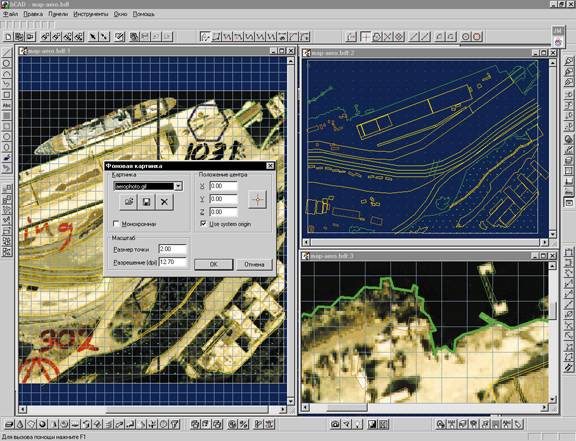Click the black filled circle icon in bottom toolbar
The width and height of the screenshot is (576, 441).
pyautogui.click(x=42, y=424)
